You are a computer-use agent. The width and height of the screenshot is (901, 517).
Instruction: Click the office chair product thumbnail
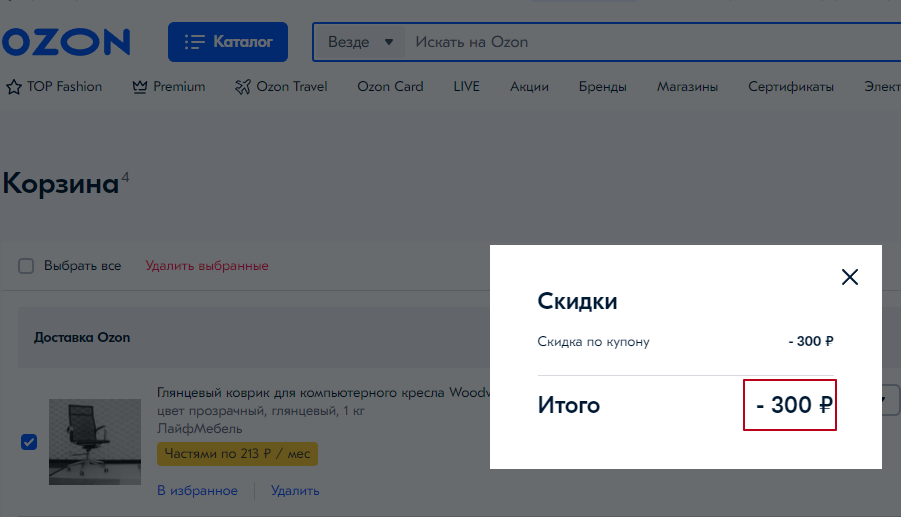click(95, 442)
